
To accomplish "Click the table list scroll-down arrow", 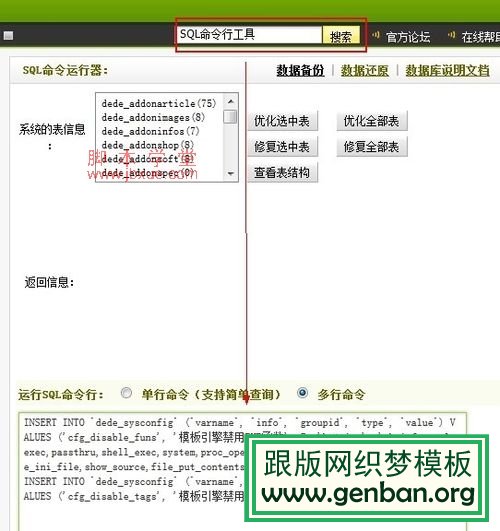I will coord(231,173).
